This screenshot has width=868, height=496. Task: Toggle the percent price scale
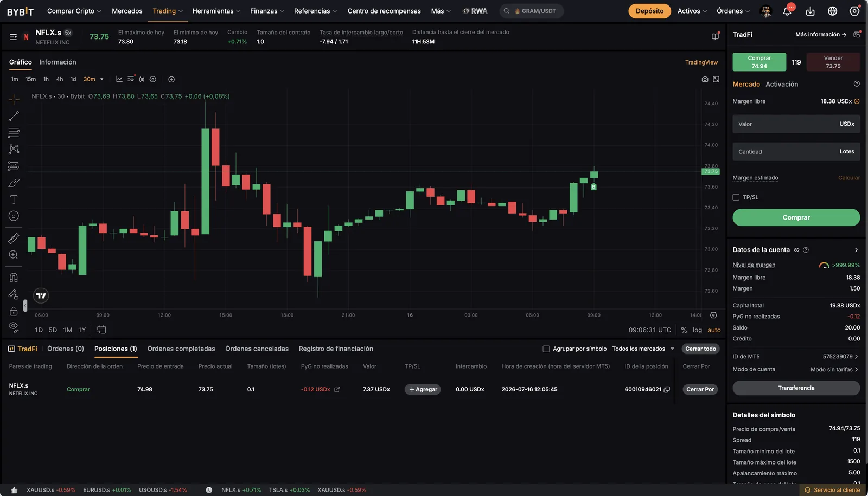tap(684, 330)
